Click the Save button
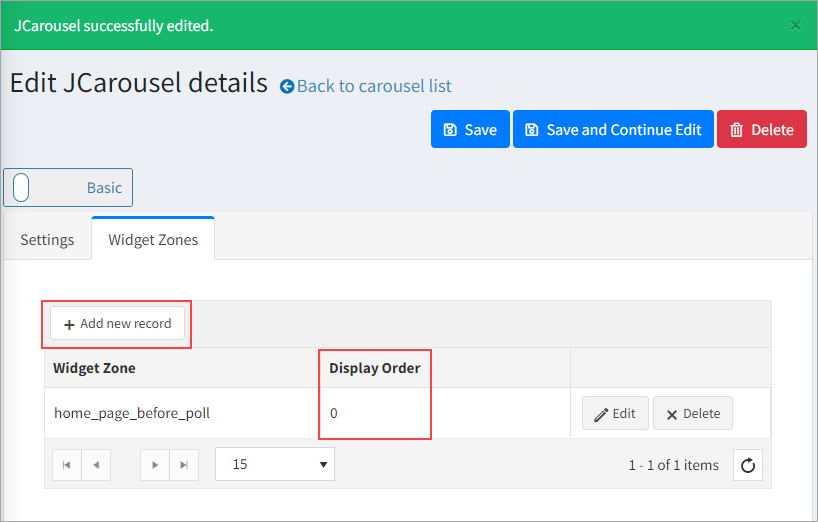Screen dimensions: 818x522 (470, 130)
